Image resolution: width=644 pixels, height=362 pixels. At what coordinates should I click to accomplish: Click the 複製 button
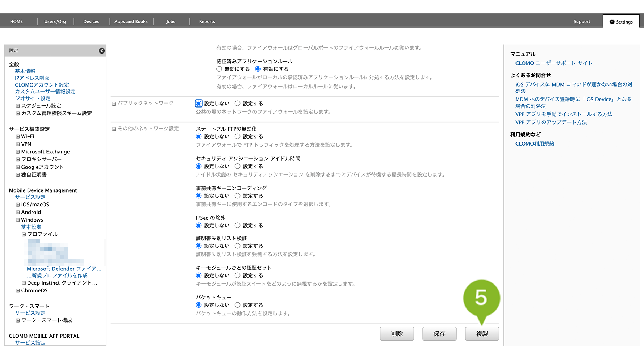[x=482, y=334]
